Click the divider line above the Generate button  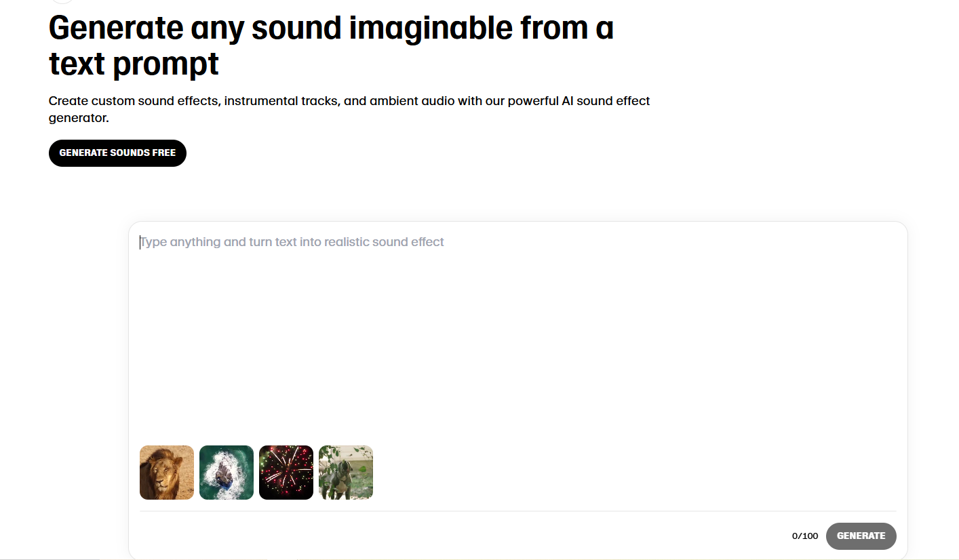click(518, 511)
